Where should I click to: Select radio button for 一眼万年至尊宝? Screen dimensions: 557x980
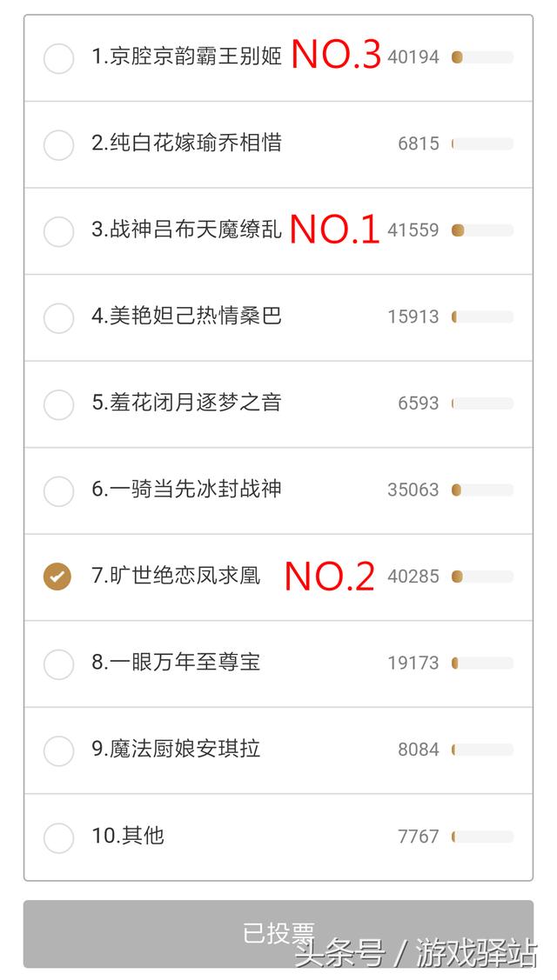click(58, 664)
